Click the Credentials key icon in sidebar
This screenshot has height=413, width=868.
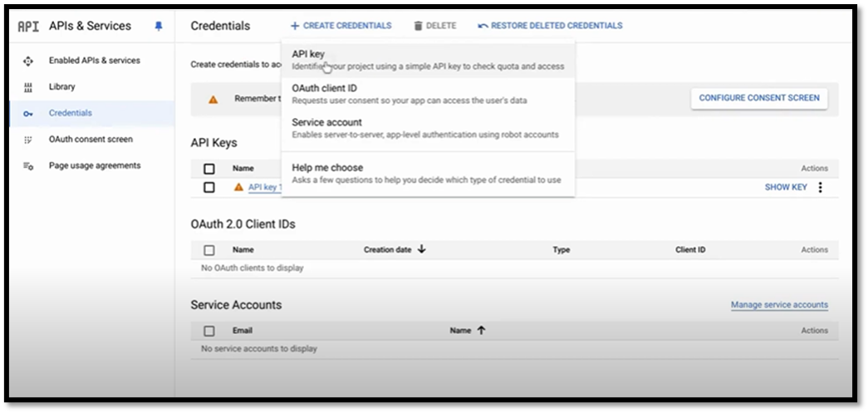click(28, 114)
